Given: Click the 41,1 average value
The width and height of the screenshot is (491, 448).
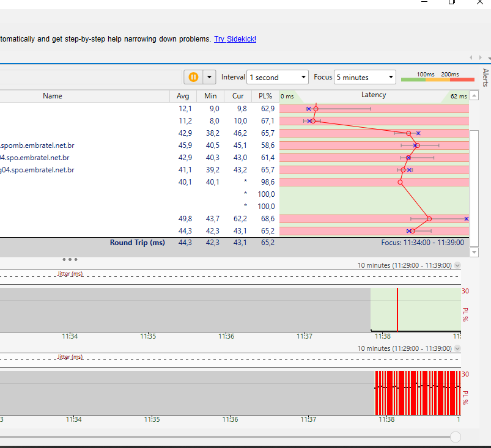Looking at the screenshot, I should pyautogui.click(x=185, y=170).
